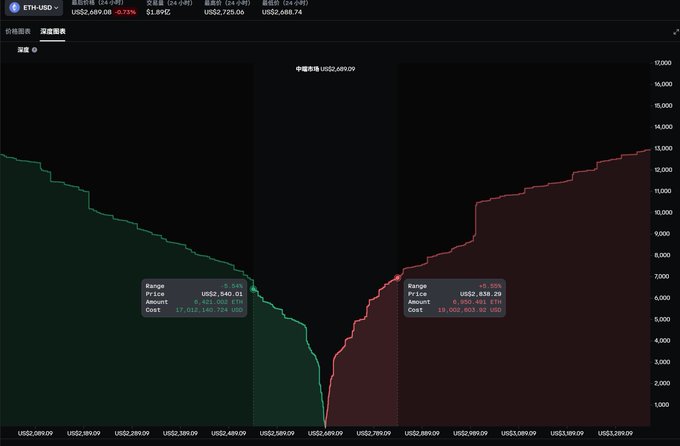This screenshot has height=446, width=680.
Task: Click the bid tooltip price US$2,540.01
Action: pos(222,294)
